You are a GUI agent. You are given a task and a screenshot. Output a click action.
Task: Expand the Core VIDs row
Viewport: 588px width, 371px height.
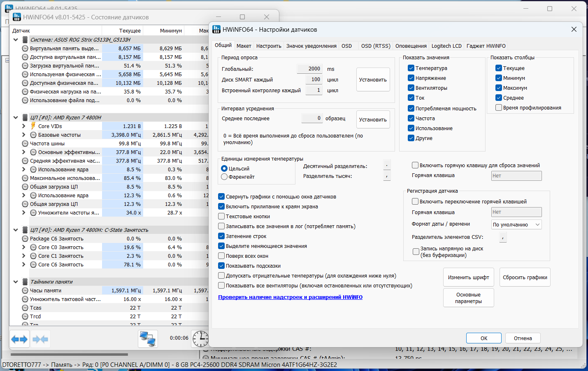coord(23,126)
